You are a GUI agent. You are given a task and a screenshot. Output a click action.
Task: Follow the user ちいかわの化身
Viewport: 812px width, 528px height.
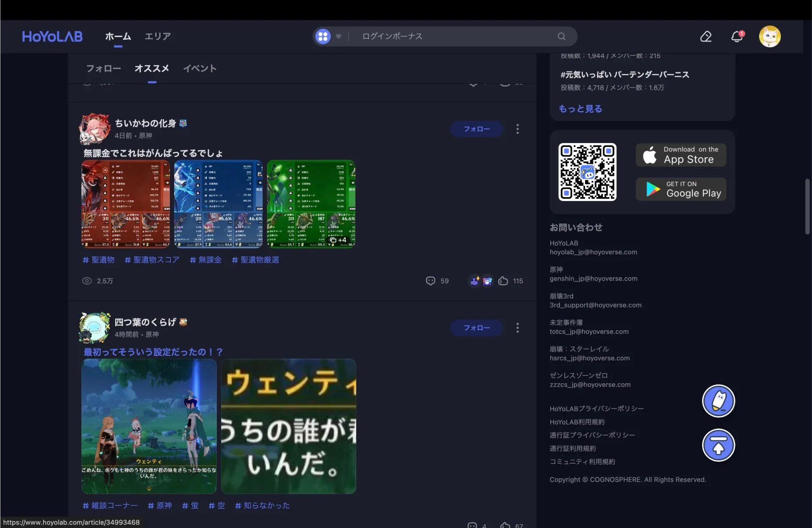click(x=476, y=129)
